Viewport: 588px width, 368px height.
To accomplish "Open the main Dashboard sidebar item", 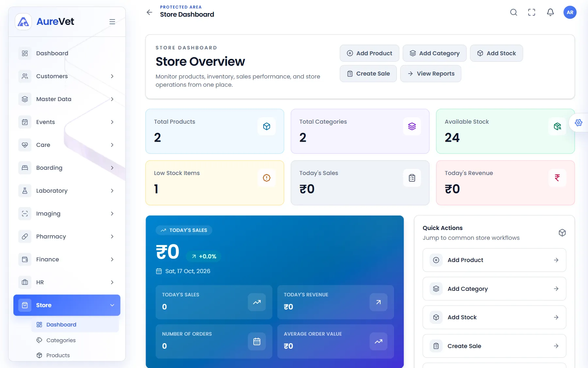I will [x=67, y=53].
